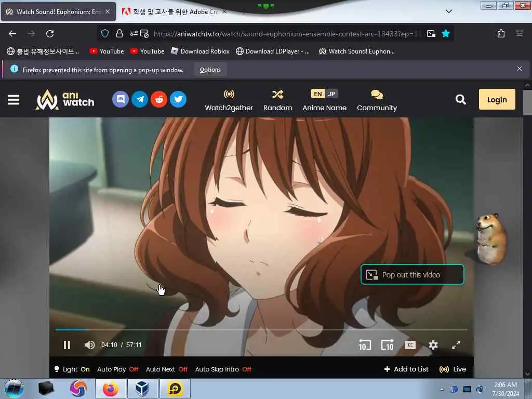
Task: Dismiss the pop-up blocked notification bar
Action: (x=519, y=69)
